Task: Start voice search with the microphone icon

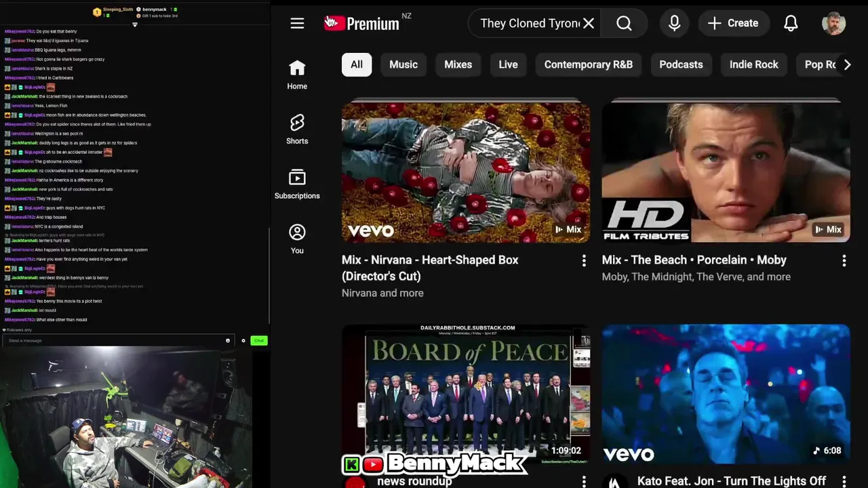Action: click(674, 24)
